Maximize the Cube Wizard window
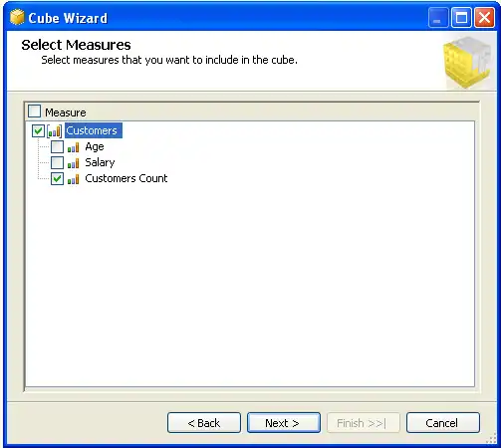 [461, 17]
